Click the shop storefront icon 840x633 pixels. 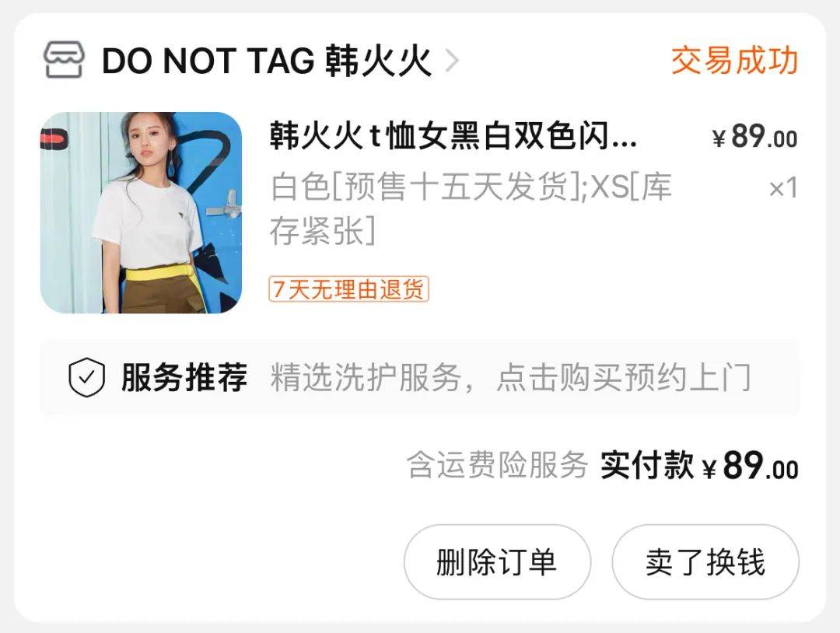[63, 60]
